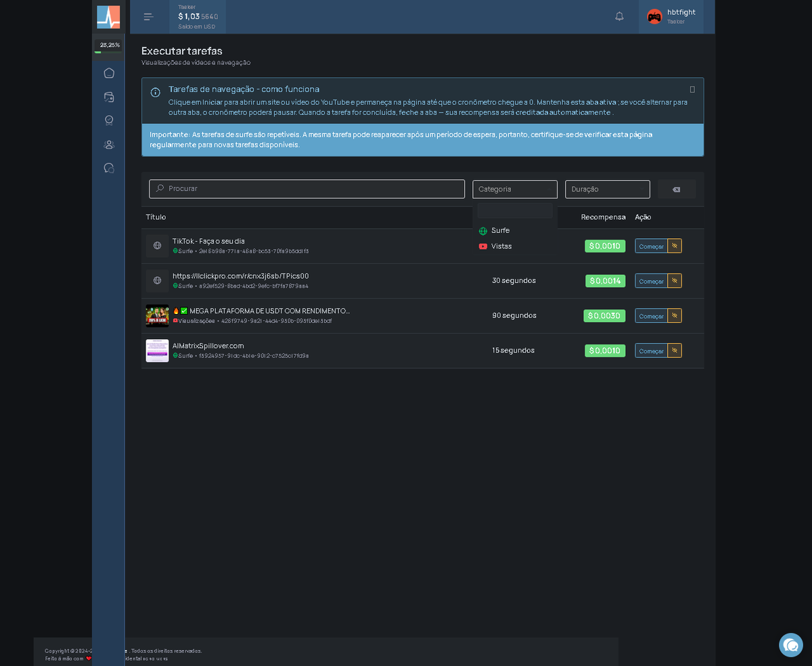
Task: Hide the MEGA PLATAFORMA task
Action: (x=675, y=315)
